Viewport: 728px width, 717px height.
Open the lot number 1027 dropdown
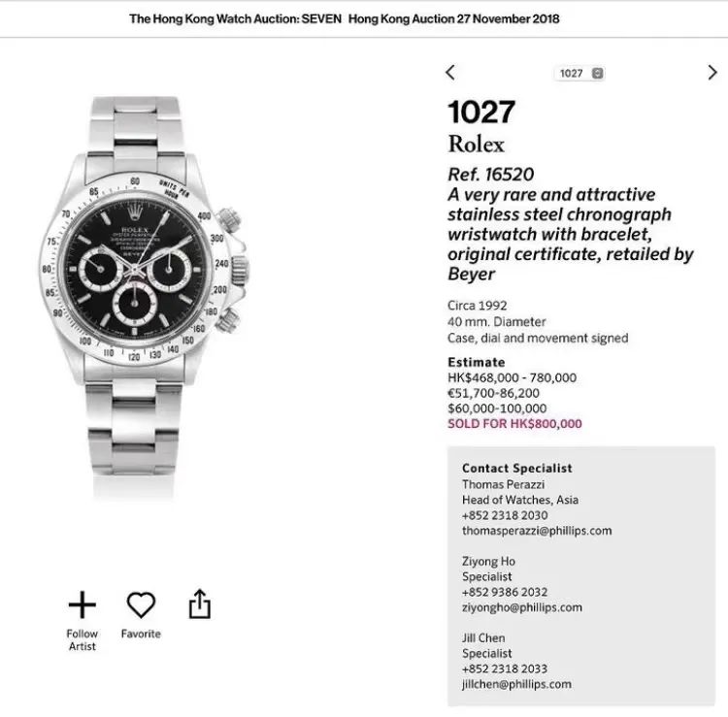click(x=580, y=74)
